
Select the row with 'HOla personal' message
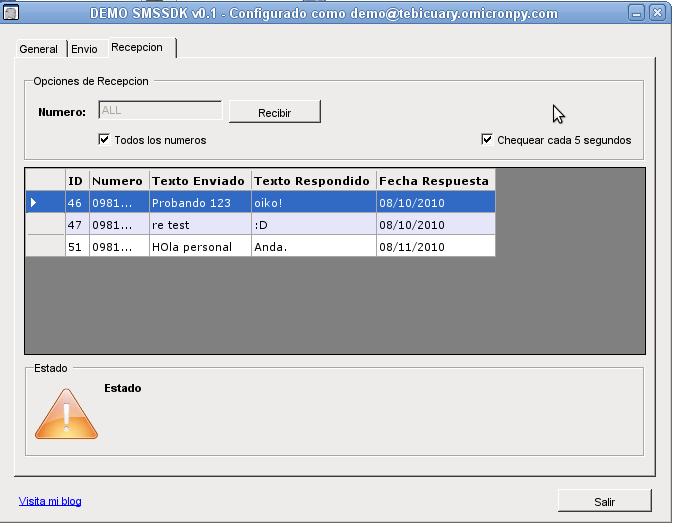point(260,246)
